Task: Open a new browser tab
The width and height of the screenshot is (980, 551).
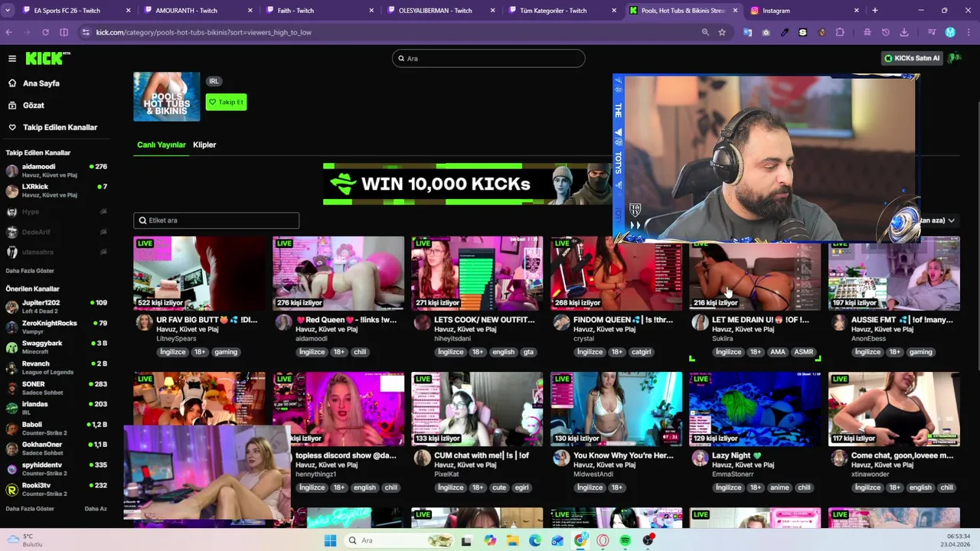Action: (x=875, y=11)
